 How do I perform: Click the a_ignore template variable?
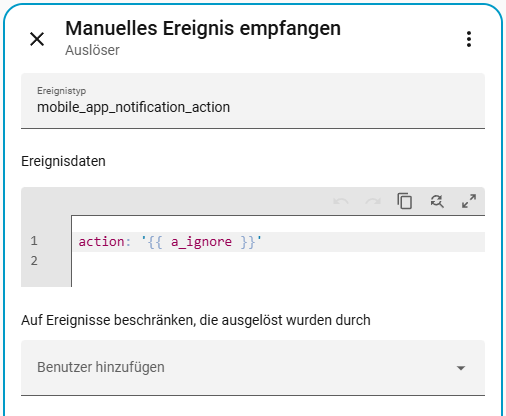click(201, 242)
